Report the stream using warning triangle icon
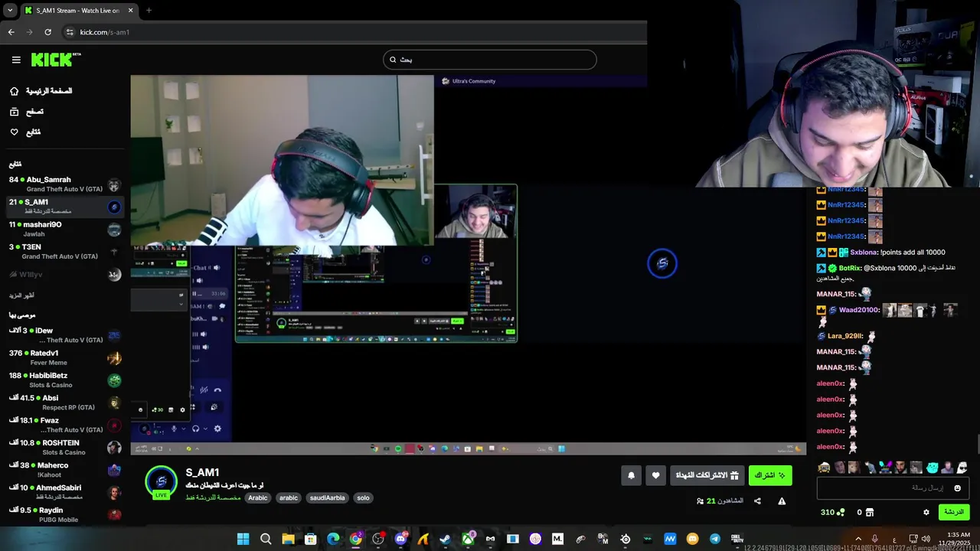The height and width of the screenshot is (551, 980). click(782, 501)
